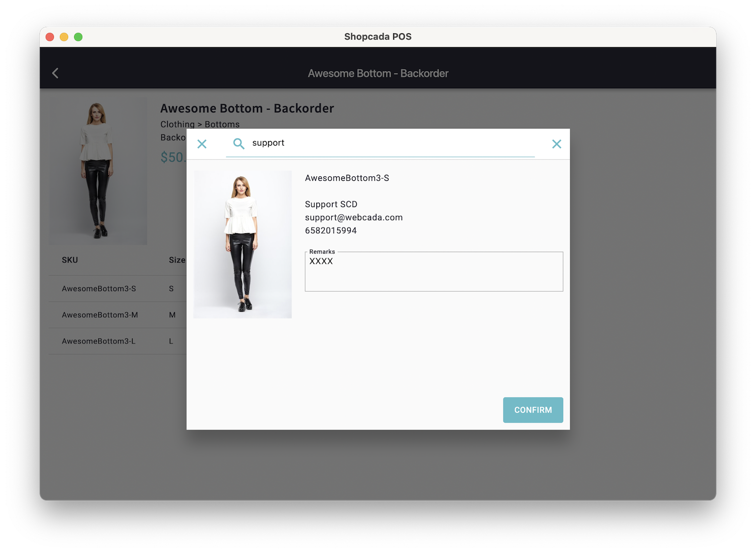The height and width of the screenshot is (553, 756).
Task: Click the size M cell
Action: point(172,315)
